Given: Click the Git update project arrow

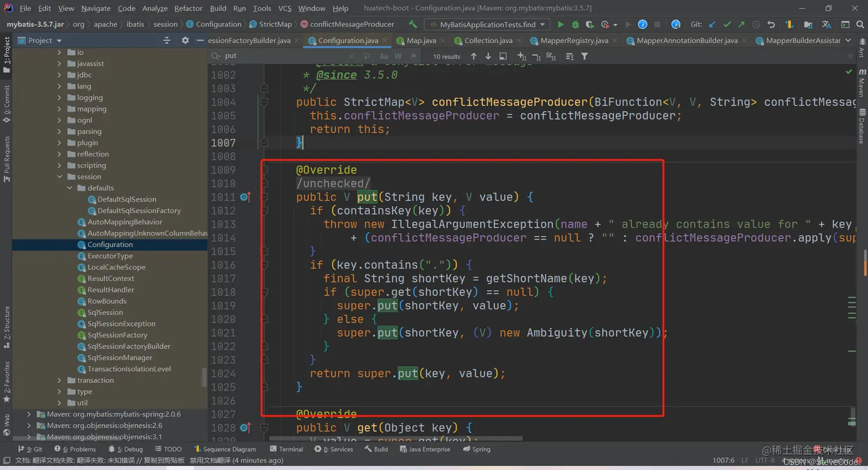Looking at the screenshot, I should (712, 24).
